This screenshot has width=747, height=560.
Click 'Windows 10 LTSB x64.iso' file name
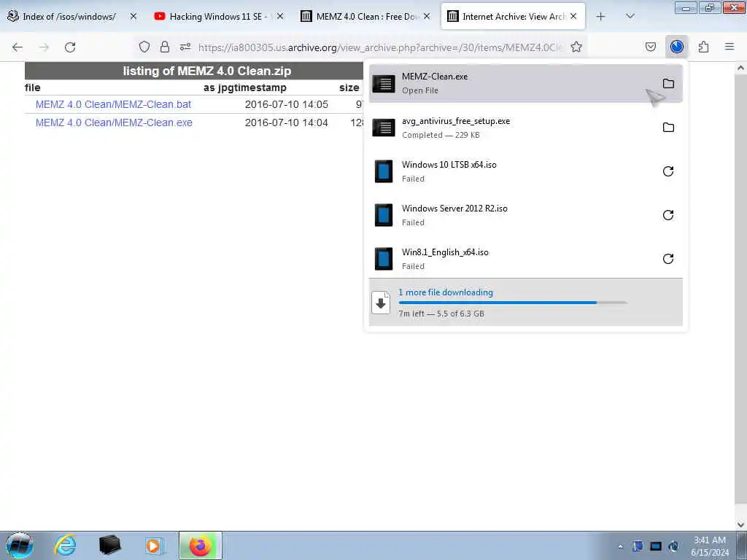(449, 165)
